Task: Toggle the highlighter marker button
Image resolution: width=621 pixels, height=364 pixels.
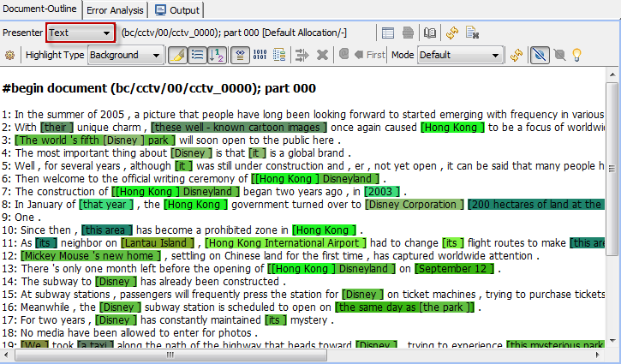Action: point(177,55)
